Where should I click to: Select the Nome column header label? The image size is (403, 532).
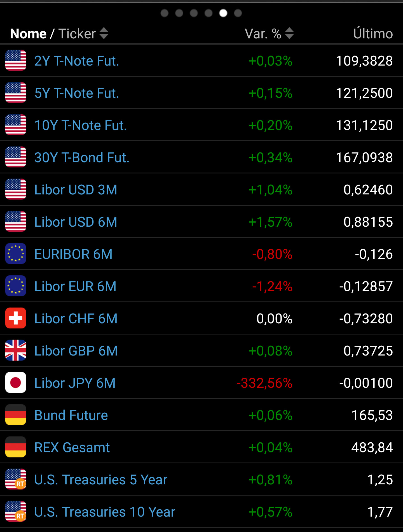point(28,34)
